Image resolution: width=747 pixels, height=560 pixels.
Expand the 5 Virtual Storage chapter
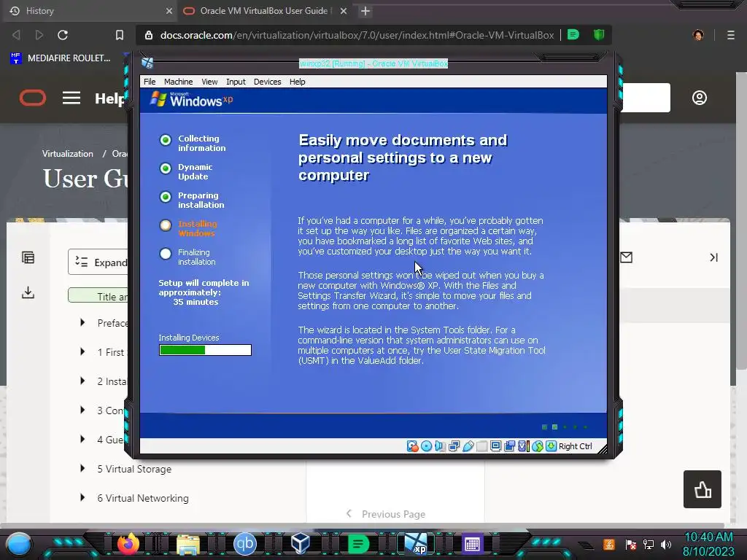(82, 469)
